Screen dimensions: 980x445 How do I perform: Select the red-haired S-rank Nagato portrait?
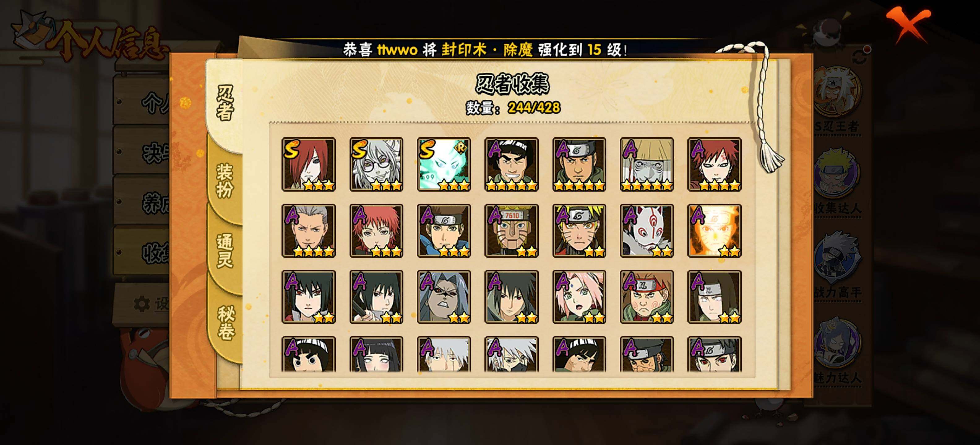(x=308, y=164)
